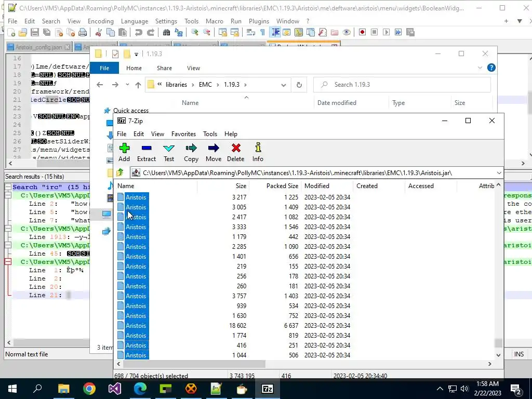Click libraries breadcrumb in Explorer address bar
Viewport: 532px width, 399px height.
pyautogui.click(x=176, y=85)
